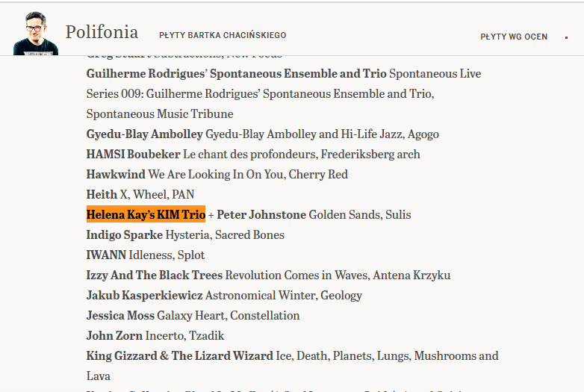Click the small red dot icon in header
The image size is (584, 392).
coord(566,37)
